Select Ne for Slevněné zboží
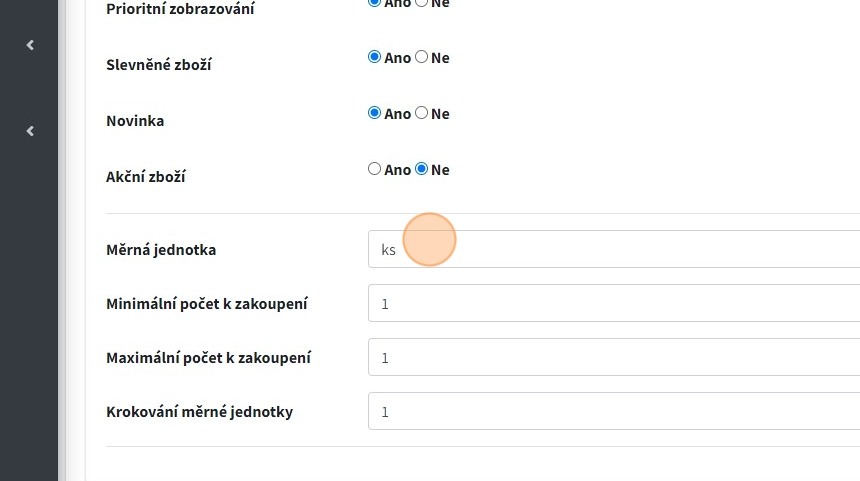Viewport: 860px width, 481px height. tap(422, 58)
